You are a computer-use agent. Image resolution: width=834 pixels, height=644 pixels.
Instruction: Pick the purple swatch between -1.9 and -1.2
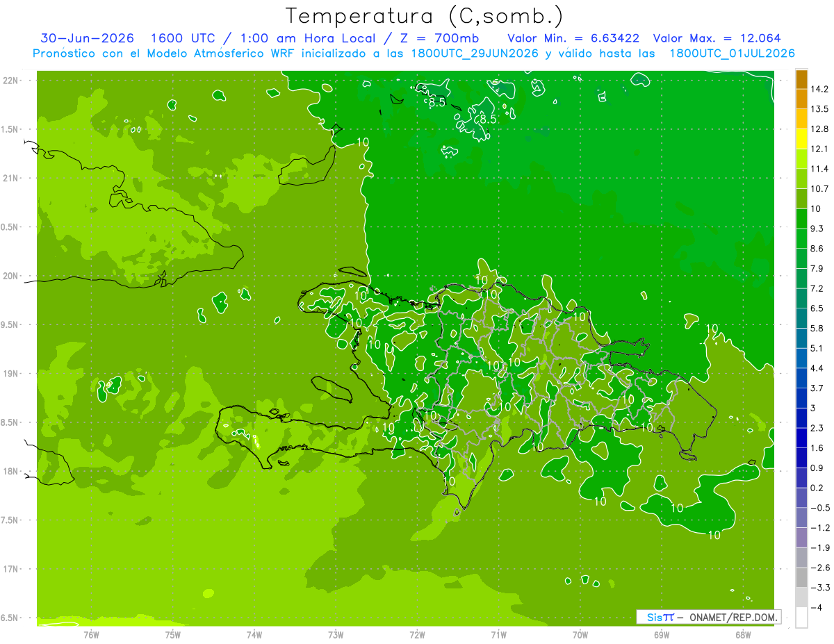tap(801, 538)
